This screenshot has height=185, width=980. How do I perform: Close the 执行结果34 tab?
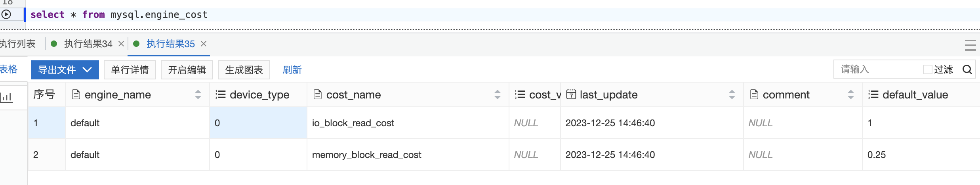[121, 44]
